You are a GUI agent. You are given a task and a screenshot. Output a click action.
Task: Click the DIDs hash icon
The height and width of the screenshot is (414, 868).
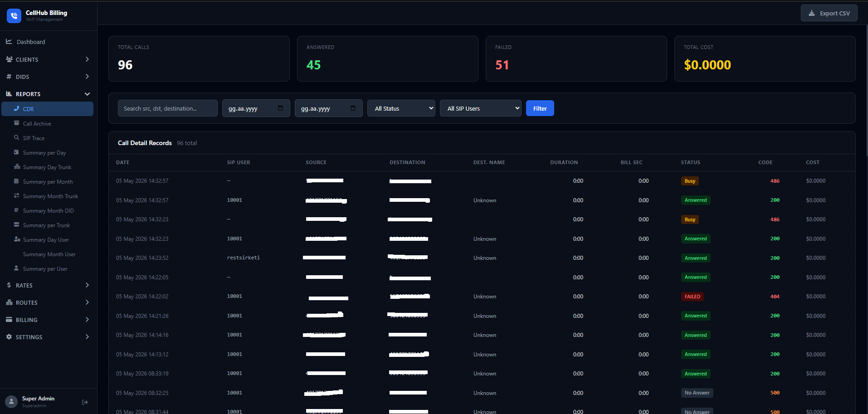coord(9,77)
